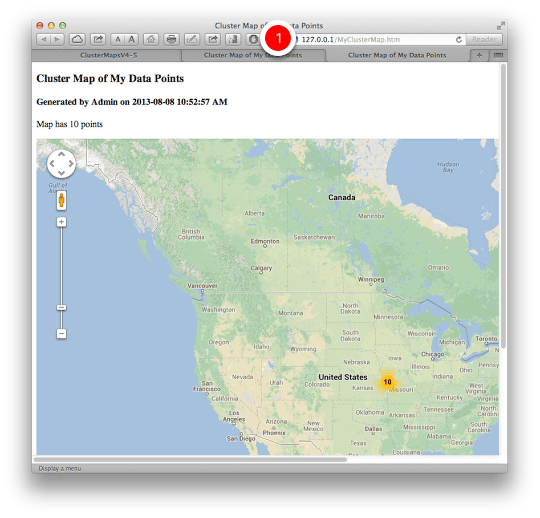Zoom in with map plus button
540x518 pixels.
tap(61, 222)
